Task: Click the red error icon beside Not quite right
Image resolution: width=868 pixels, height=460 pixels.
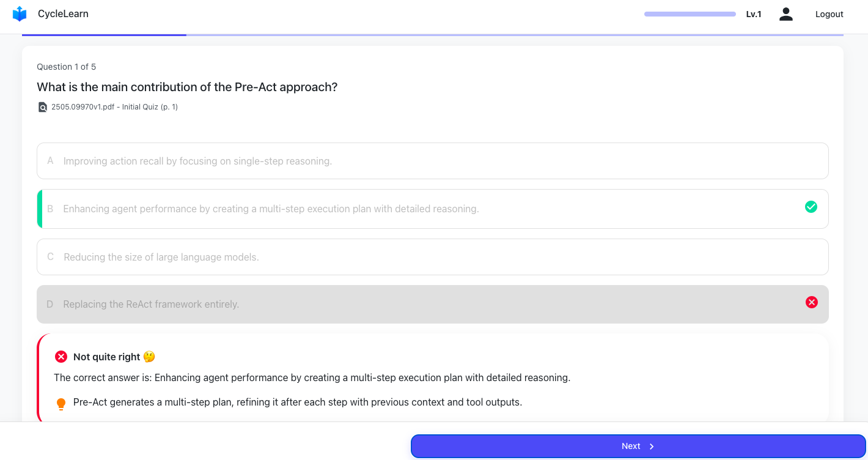Action: (x=61, y=357)
